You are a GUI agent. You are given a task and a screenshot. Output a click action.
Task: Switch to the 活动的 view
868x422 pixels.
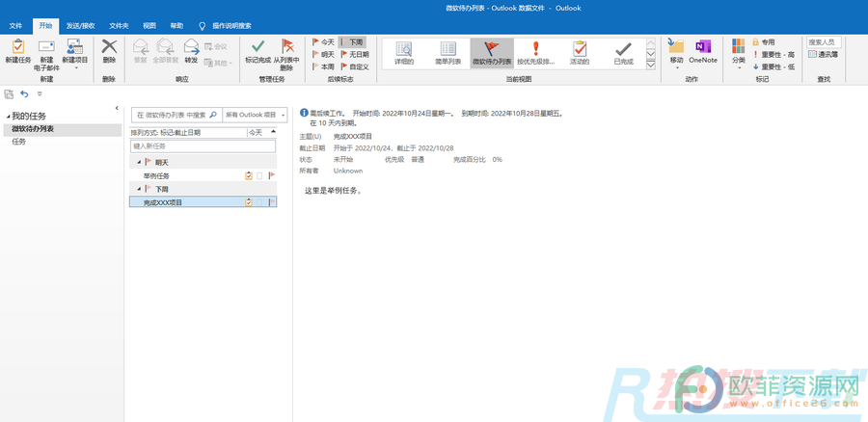coord(580,53)
